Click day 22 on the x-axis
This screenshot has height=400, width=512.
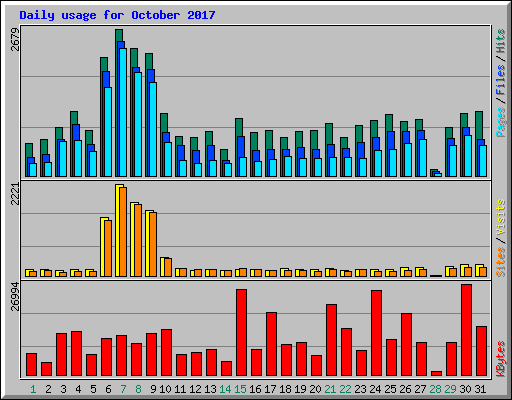(x=345, y=389)
